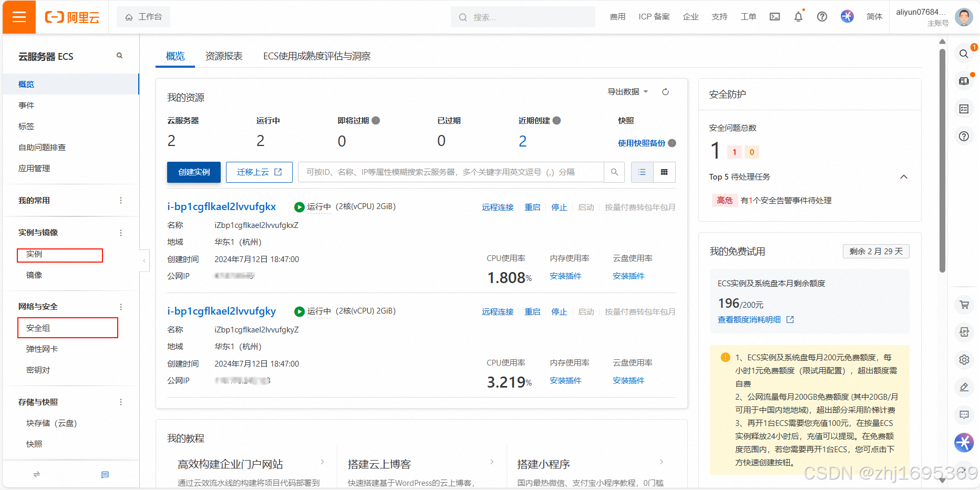Click the 创建实例 button
Image resolution: width=980 pixels, height=490 pixels.
[194, 172]
